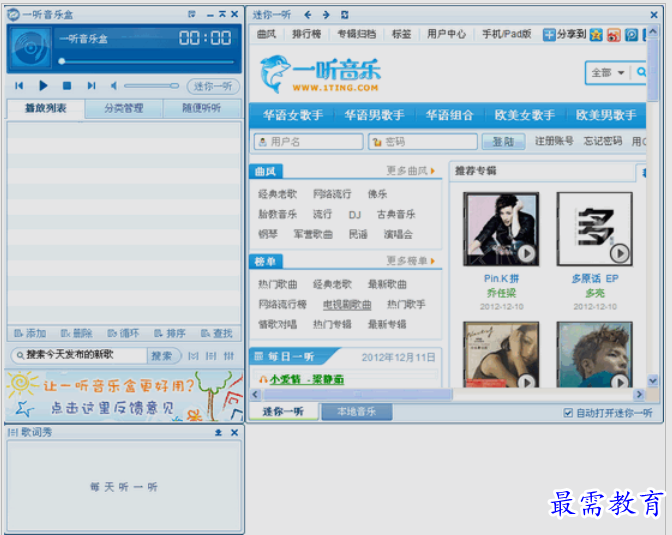Viewport: 672px width, 535px height.
Task: Switch to the 播放列表 tab
Action: [45, 108]
